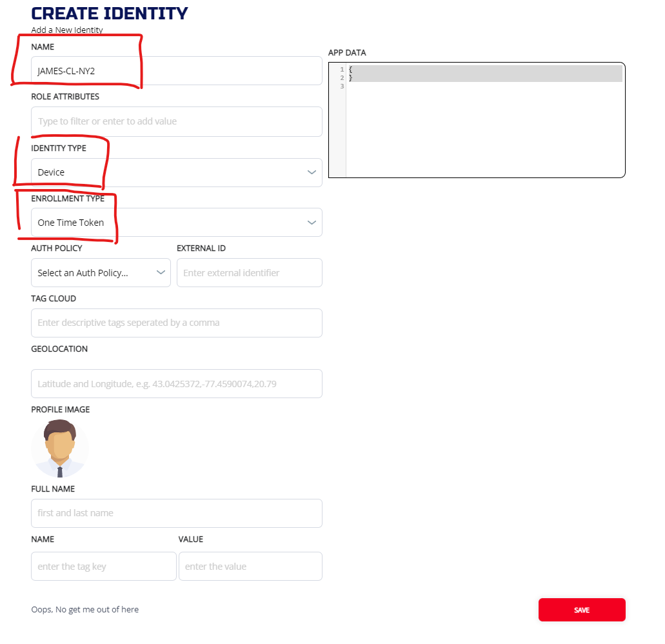Select the One Time Token enrollment value
The image size is (665, 644).
(71, 223)
